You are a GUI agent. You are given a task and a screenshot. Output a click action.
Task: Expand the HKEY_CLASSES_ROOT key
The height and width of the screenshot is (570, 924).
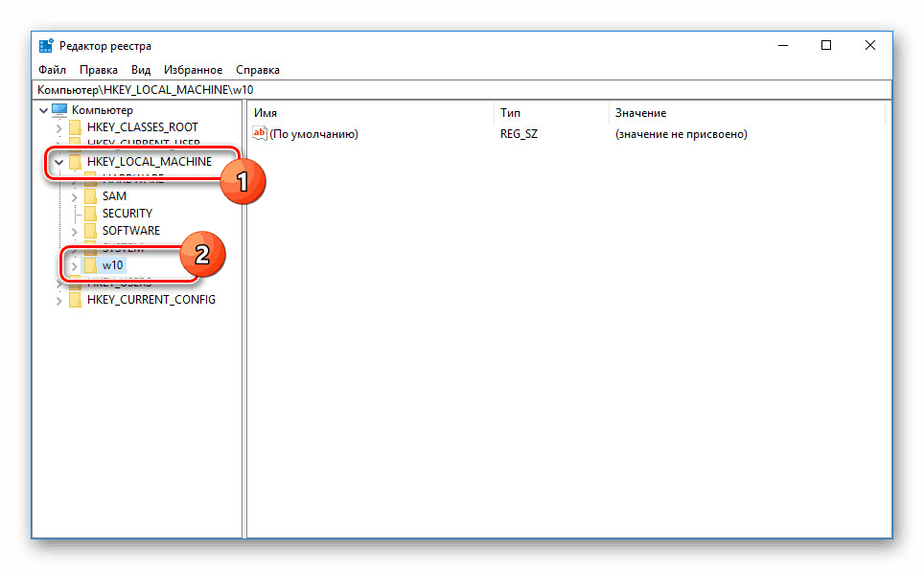(58, 127)
